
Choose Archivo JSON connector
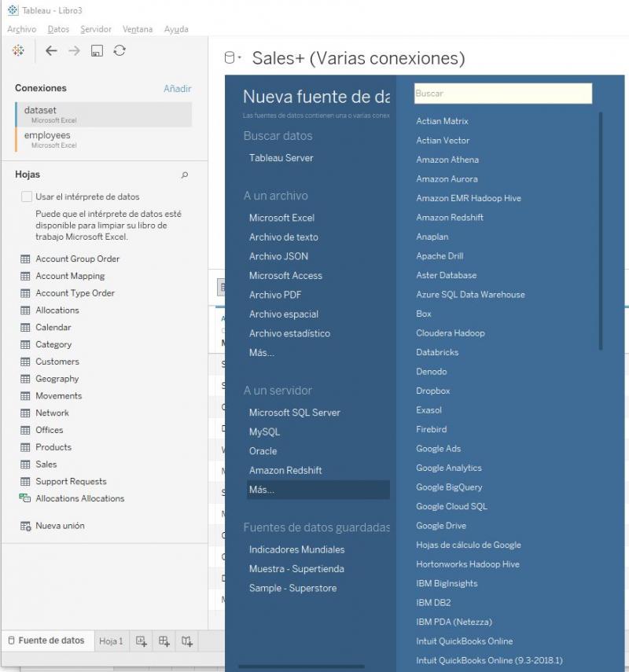tap(278, 256)
